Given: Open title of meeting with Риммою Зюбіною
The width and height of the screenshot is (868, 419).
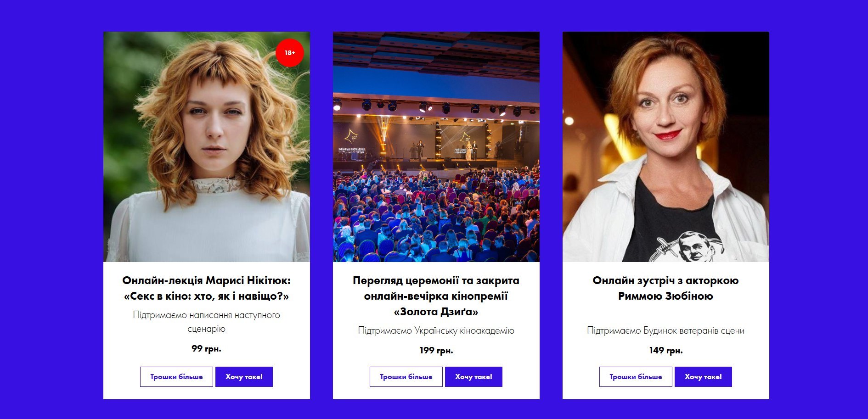Looking at the screenshot, I should [666, 288].
